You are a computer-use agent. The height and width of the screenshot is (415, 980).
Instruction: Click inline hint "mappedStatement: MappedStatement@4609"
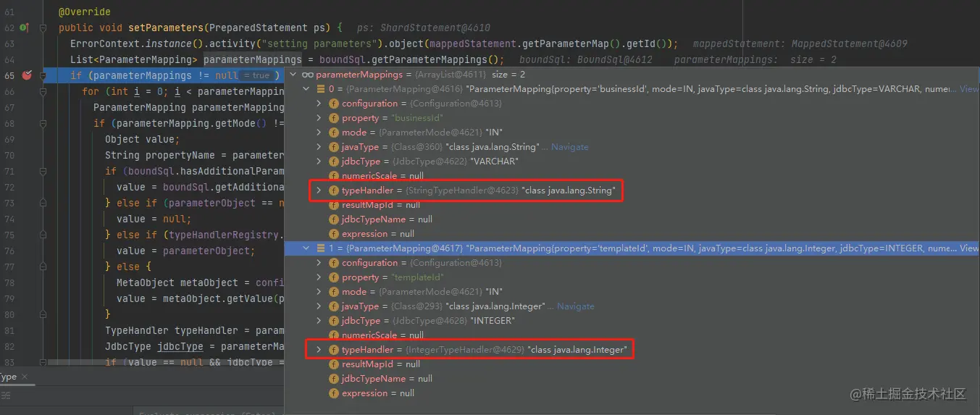pyautogui.click(x=800, y=43)
